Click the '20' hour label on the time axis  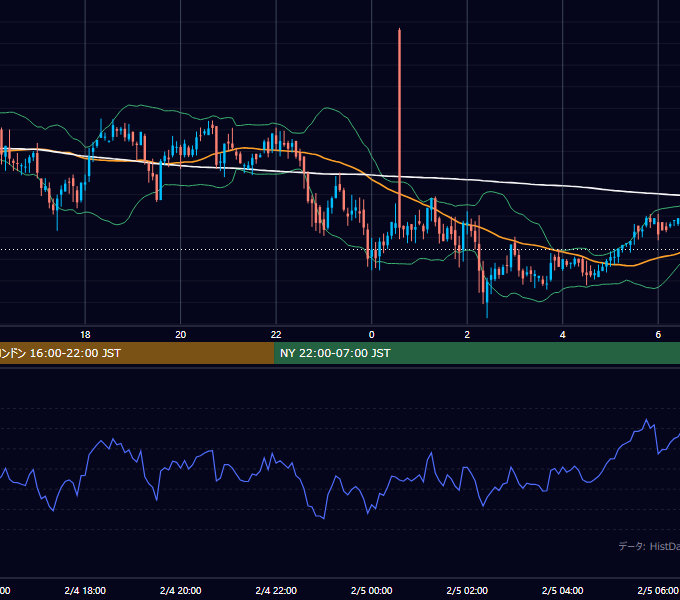click(x=180, y=335)
